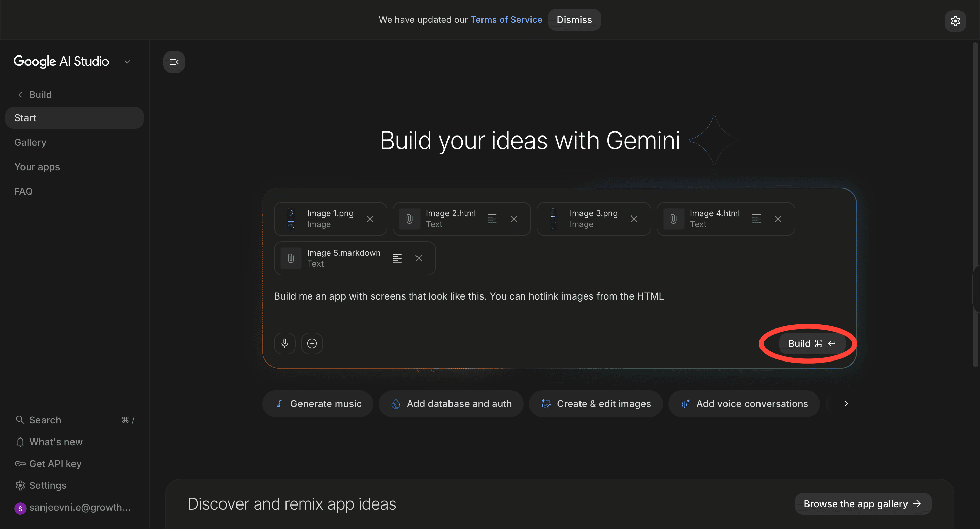
Task: Open Your apps in sidebar
Action: pos(37,167)
